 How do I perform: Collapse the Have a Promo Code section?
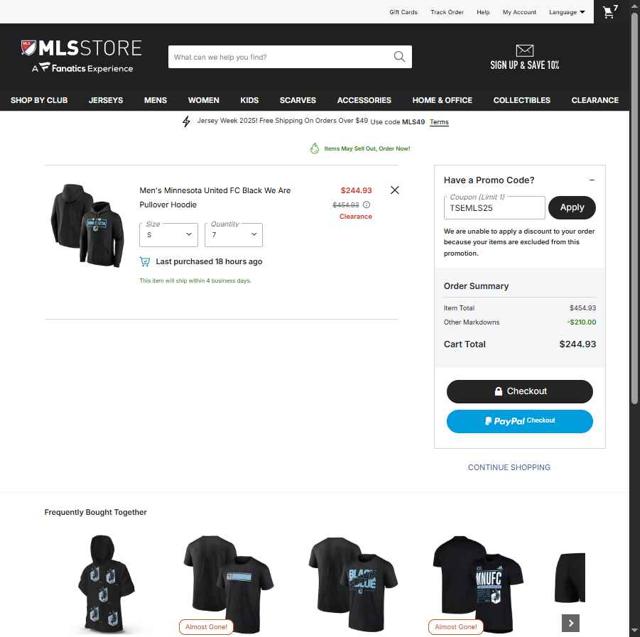coord(592,180)
